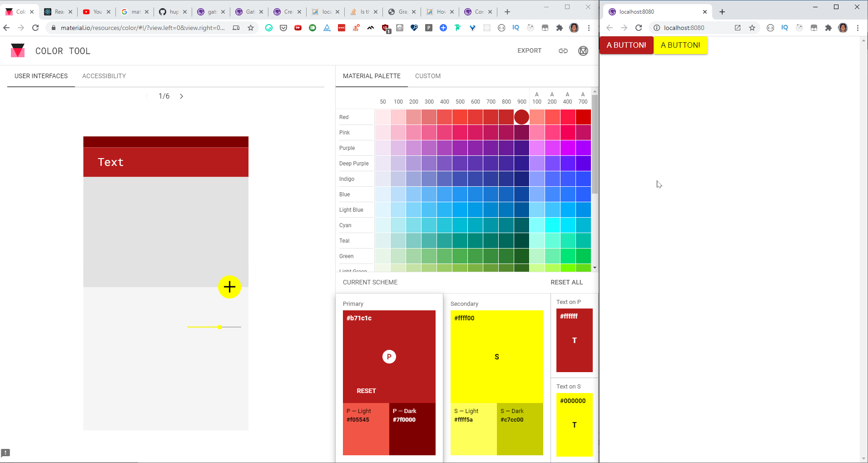The height and width of the screenshot is (463, 868).
Task: Open a new tab in the localhost window
Action: click(722, 12)
